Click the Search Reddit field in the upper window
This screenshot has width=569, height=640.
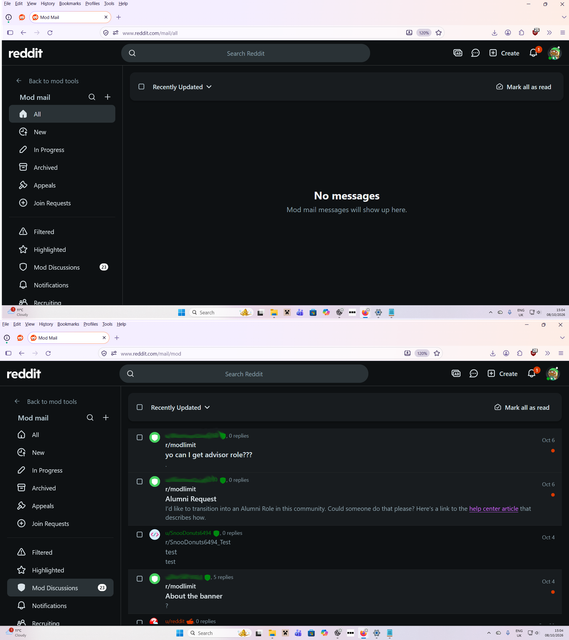pyautogui.click(x=246, y=53)
